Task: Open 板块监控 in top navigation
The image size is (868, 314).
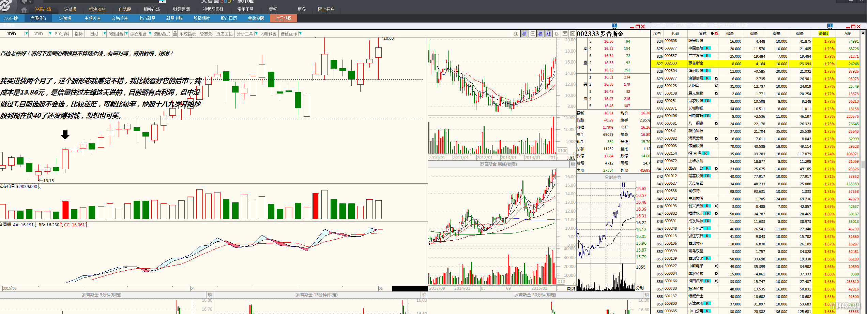Action: coord(97,10)
